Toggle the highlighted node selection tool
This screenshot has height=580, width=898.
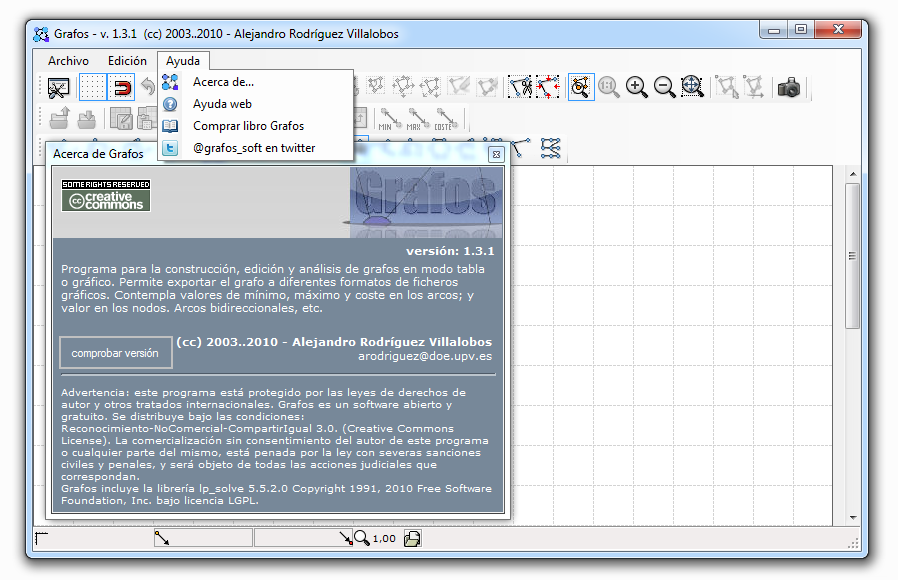pyautogui.click(x=579, y=87)
